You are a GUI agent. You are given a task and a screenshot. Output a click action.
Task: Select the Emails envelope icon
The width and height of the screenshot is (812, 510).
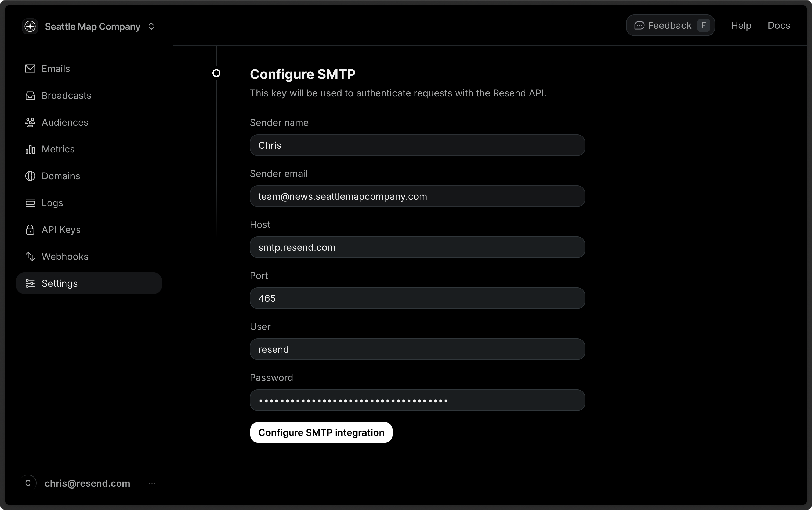tap(30, 68)
